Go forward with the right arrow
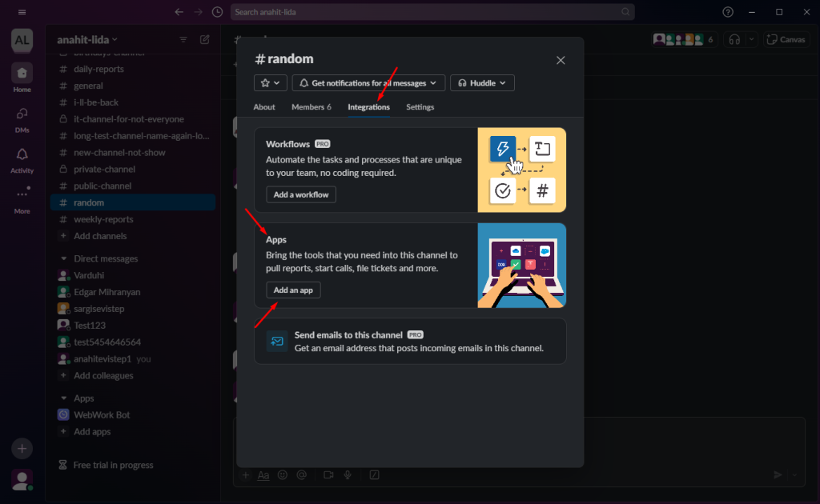Image resolution: width=820 pixels, height=504 pixels. 199,12
